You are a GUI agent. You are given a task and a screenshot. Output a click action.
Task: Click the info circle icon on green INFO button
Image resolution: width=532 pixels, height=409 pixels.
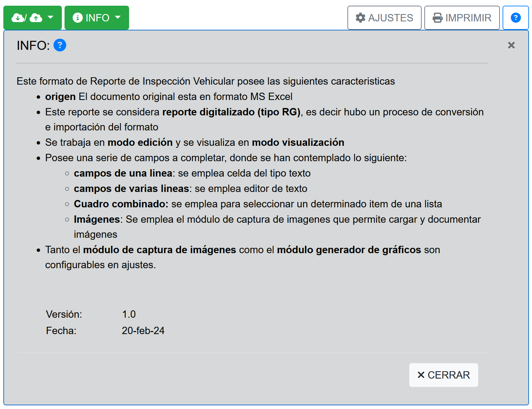tap(78, 18)
